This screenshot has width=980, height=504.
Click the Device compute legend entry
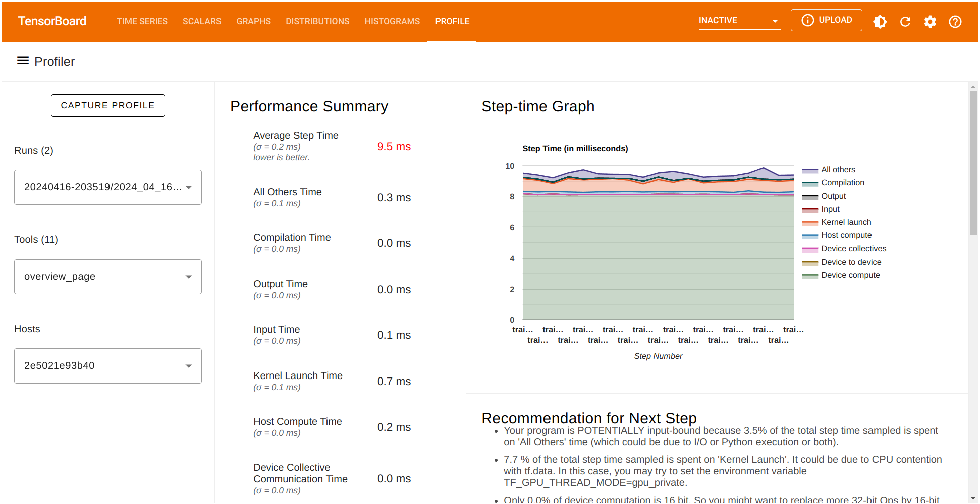(841, 275)
